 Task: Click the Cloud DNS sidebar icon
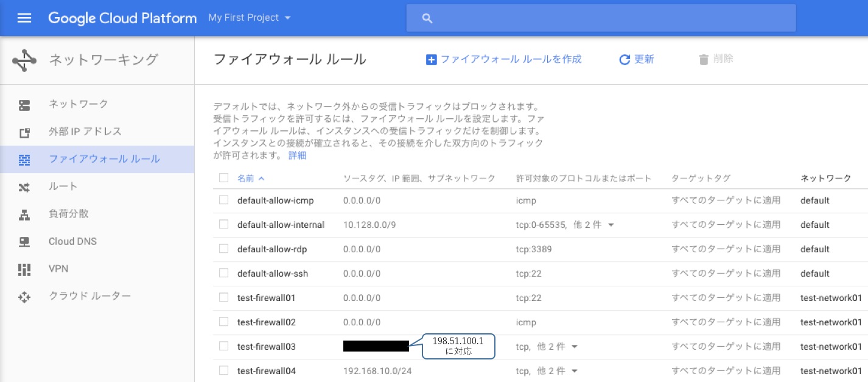click(x=24, y=242)
